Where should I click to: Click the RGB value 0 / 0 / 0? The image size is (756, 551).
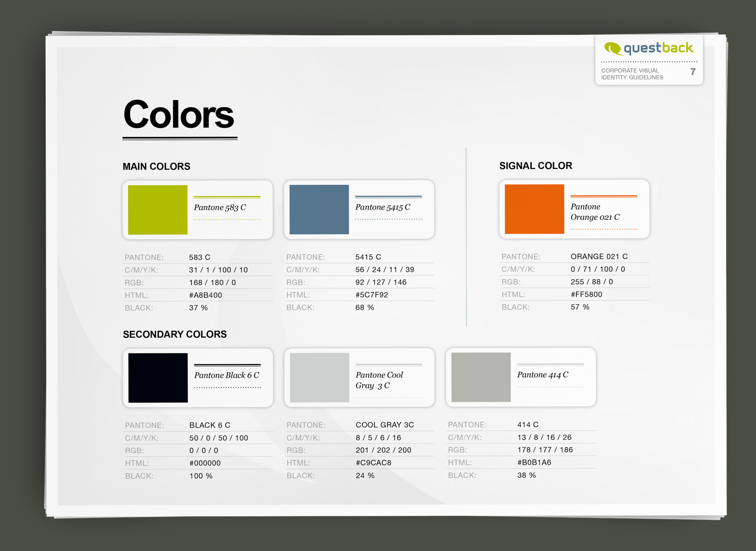(x=204, y=451)
